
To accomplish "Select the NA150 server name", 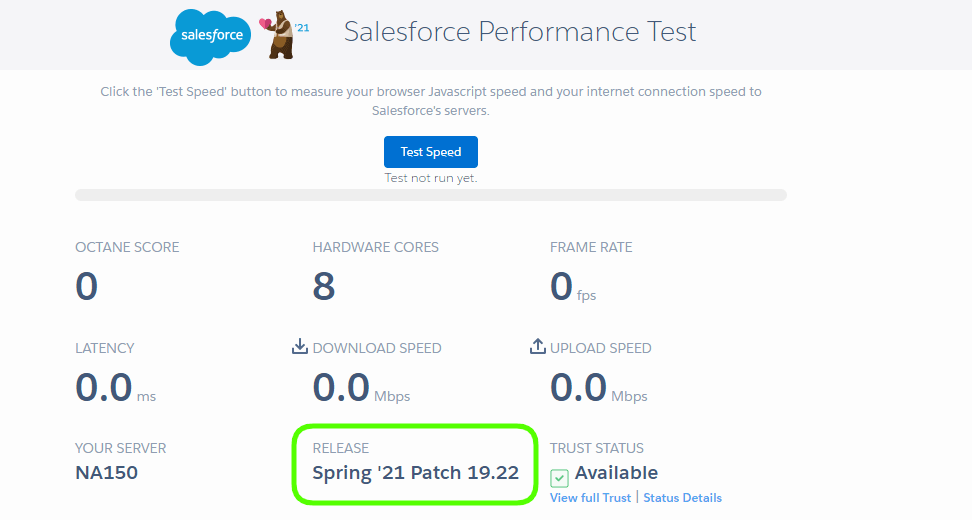I will coord(107,472).
